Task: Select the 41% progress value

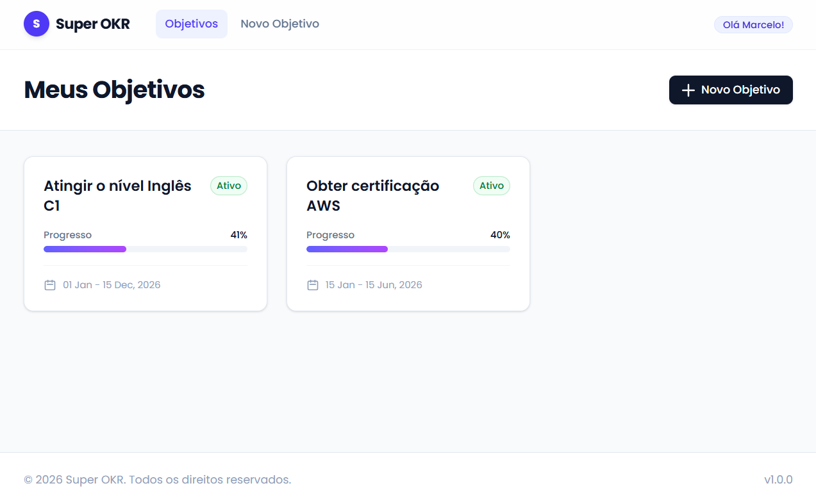Action: [238, 235]
